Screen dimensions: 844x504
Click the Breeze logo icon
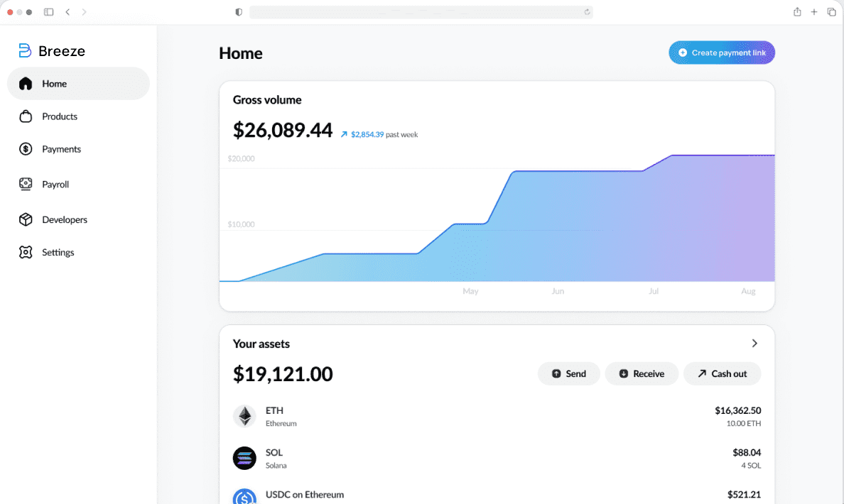pyautogui.click(x=25, y=50)
